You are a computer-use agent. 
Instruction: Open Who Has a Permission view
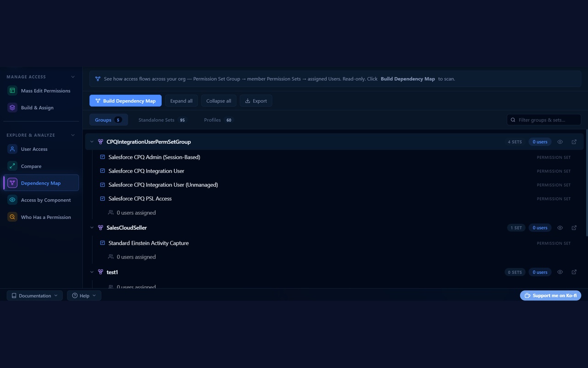[x=41, y=217]
